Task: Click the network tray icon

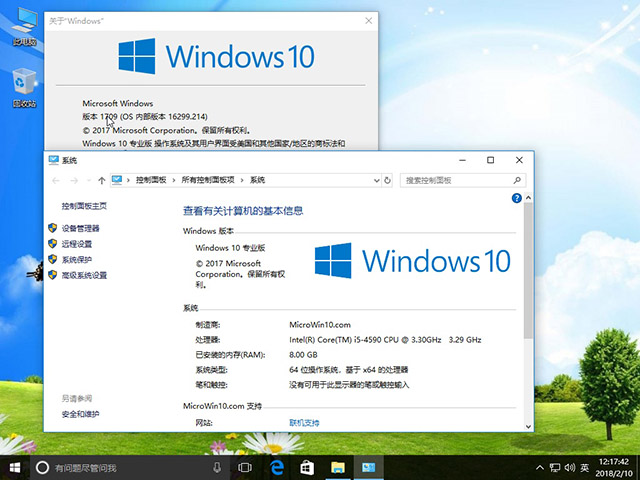Action: 554,468
